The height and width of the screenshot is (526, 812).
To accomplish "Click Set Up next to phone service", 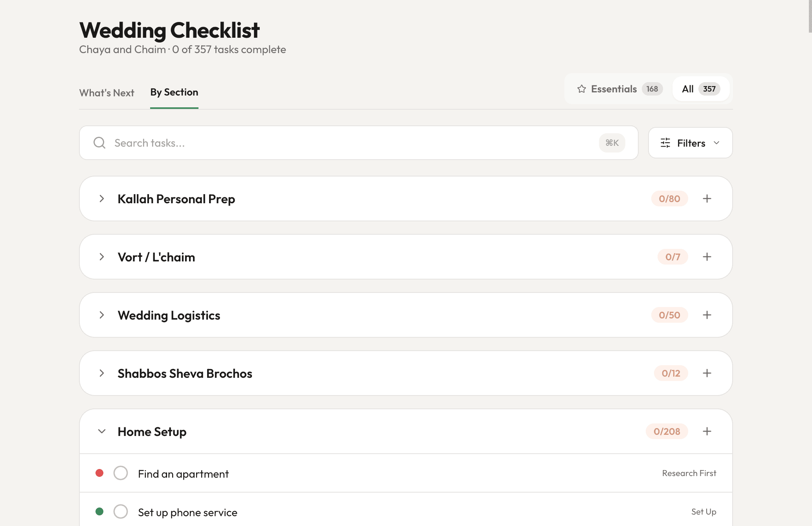I will click(704, 511).
